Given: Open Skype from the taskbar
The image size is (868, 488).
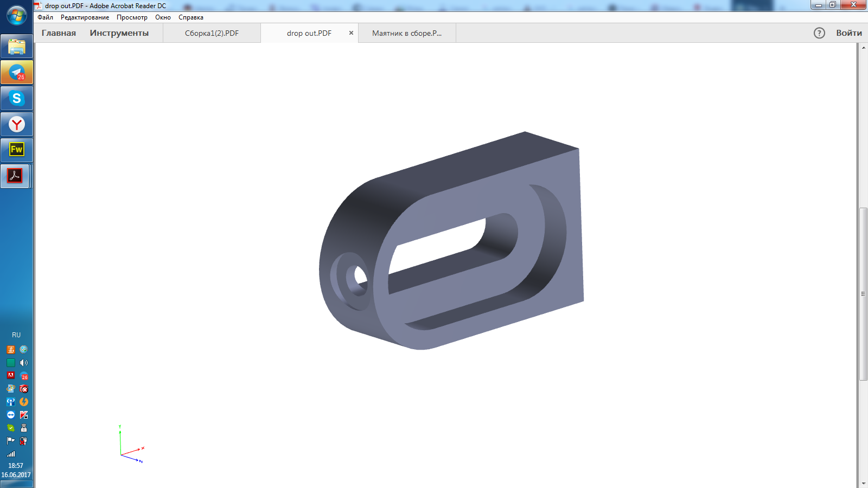Looking at the screenshot, I should tap(17, 99).
